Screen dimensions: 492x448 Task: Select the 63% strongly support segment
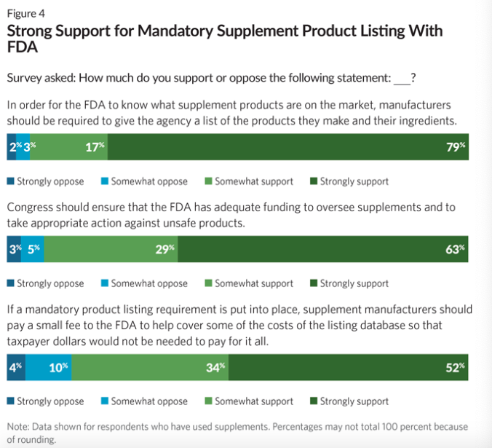click(323, 249)
